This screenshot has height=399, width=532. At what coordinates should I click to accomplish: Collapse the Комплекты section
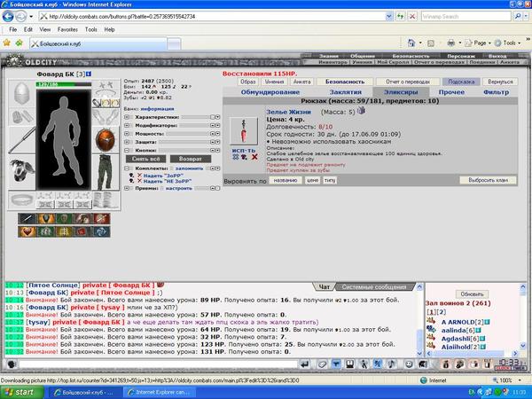point(127,168)
